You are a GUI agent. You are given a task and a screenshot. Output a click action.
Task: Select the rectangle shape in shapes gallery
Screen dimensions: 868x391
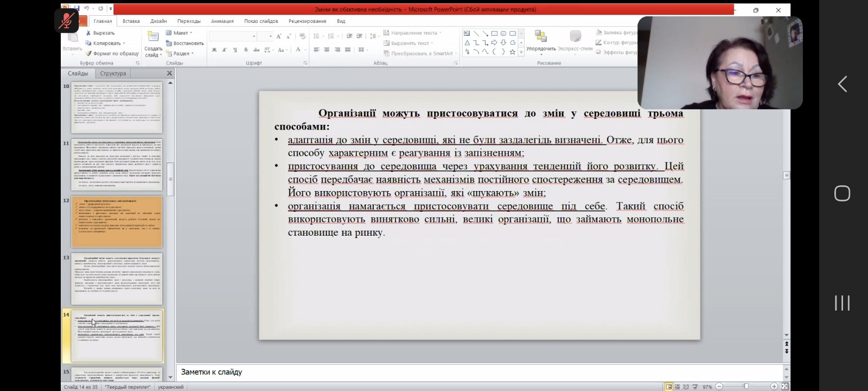click(494, 33)
